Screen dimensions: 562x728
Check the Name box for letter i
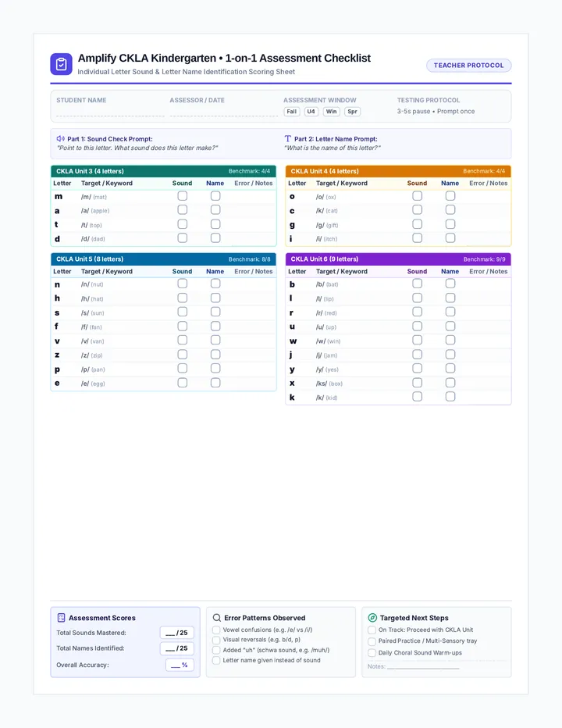(450, 238)
